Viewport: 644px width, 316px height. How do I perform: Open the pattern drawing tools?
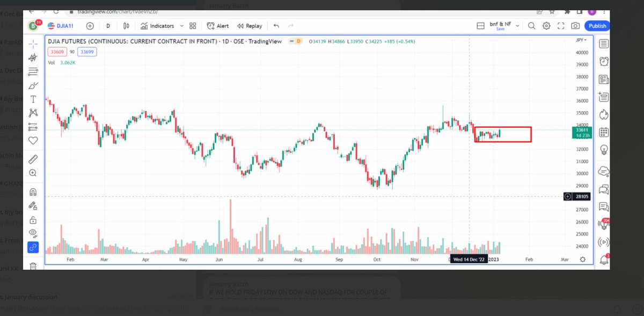[x=33, y=113]
